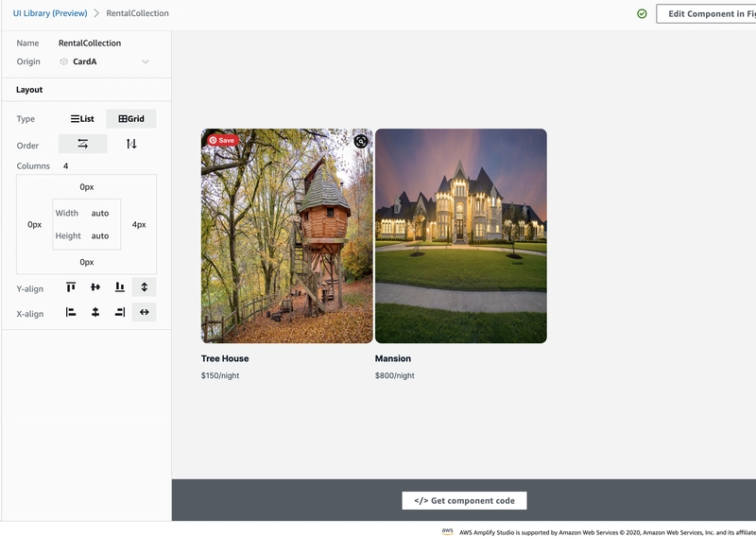The height and width of the screenshot is (537, 756).
Task: Select horizontal stretch in X-align
Action: [145, 313]
